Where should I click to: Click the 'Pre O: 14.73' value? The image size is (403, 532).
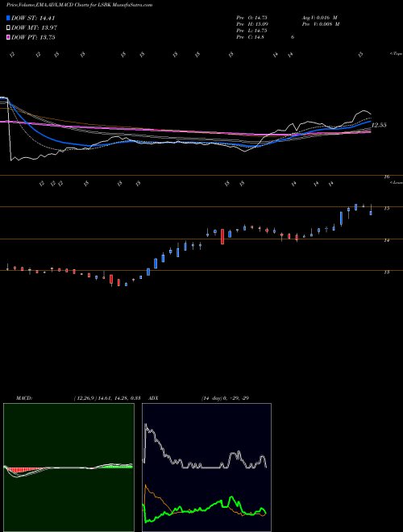253,18
